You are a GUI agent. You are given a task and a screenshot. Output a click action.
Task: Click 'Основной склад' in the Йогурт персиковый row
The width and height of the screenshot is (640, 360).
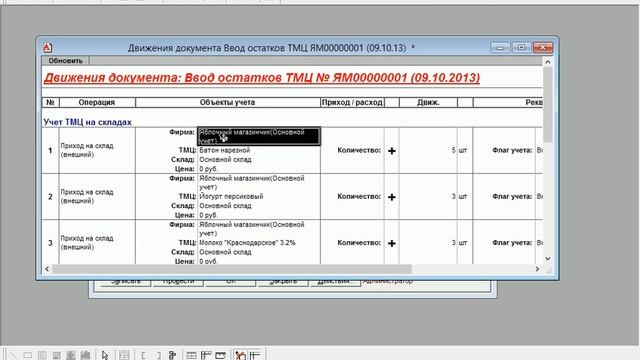[225, 206]
